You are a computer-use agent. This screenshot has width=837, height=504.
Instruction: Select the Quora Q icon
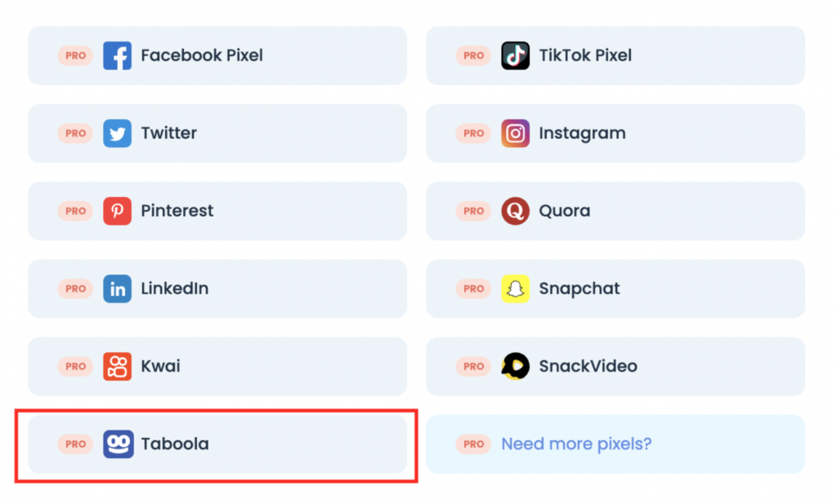515,211
